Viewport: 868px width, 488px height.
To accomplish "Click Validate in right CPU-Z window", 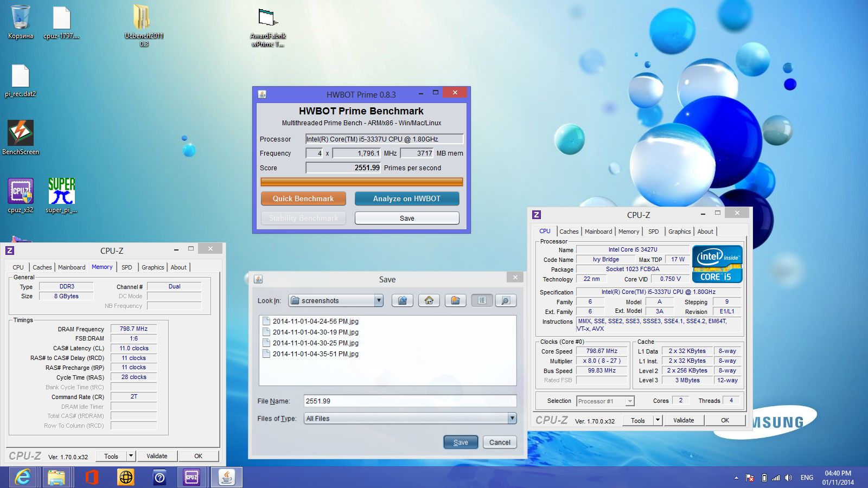I will coord(684,420).
